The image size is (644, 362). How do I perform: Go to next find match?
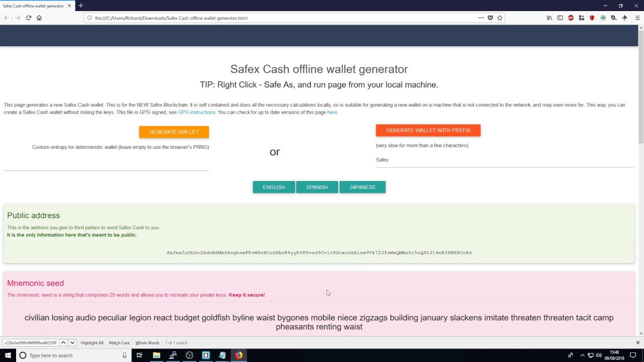72,342
